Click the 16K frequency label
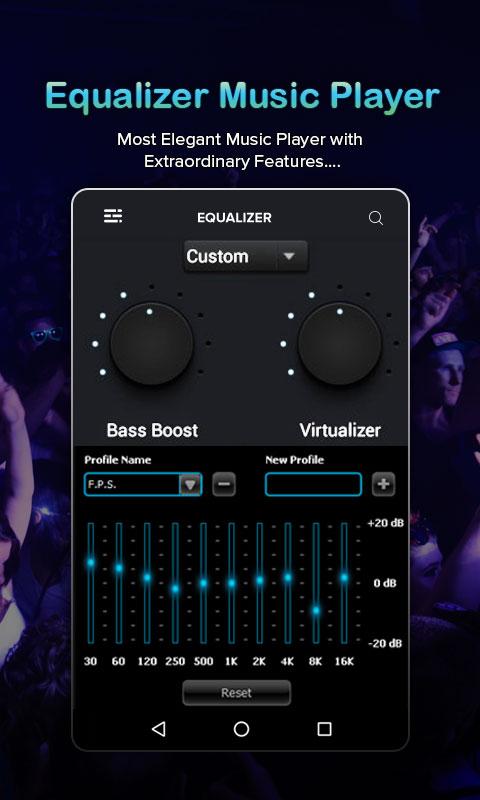The image size is (480, 800). click(x=344, y=662)
